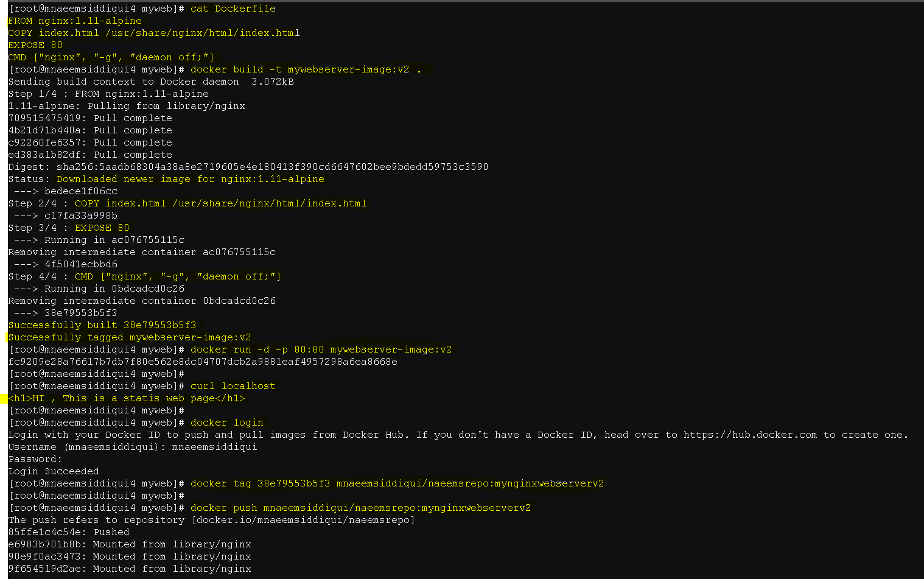Click the Username prompt line
The height and width of the screenshot is (579, 924).
[133, 447]
